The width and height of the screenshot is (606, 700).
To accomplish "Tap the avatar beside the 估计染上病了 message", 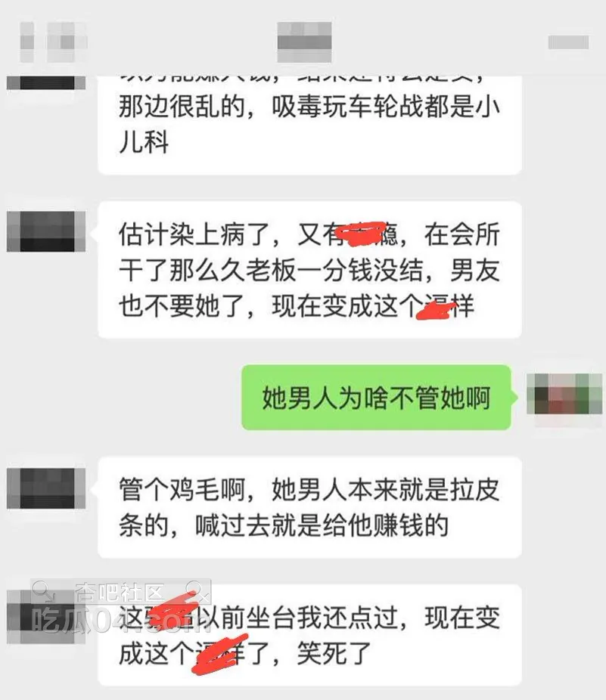I will click(46, 232).
